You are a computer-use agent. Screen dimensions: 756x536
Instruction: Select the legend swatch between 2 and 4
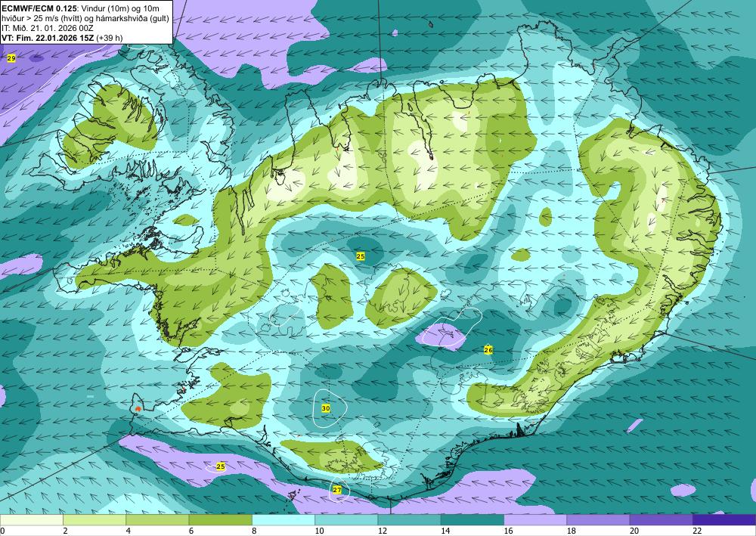(94, 520)
